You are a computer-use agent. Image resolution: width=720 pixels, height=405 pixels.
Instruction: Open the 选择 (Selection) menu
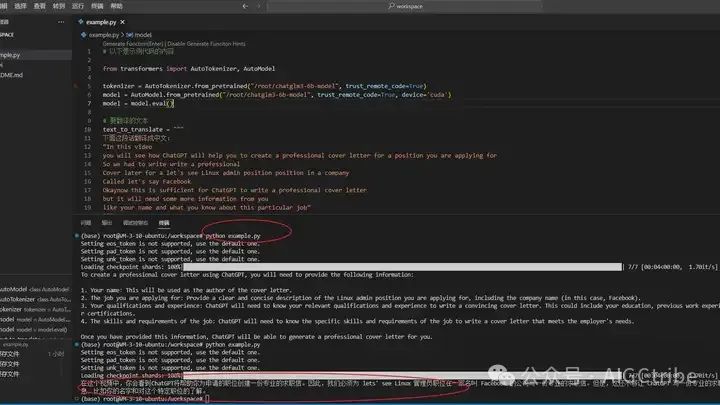(21, 6)
